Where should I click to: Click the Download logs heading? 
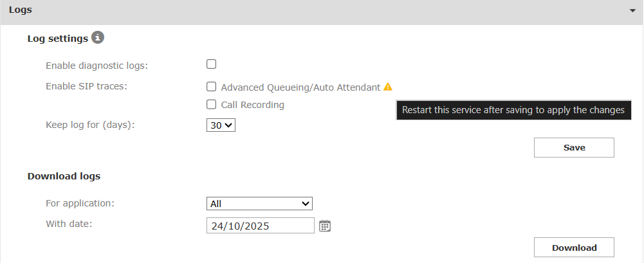(64, 176)
